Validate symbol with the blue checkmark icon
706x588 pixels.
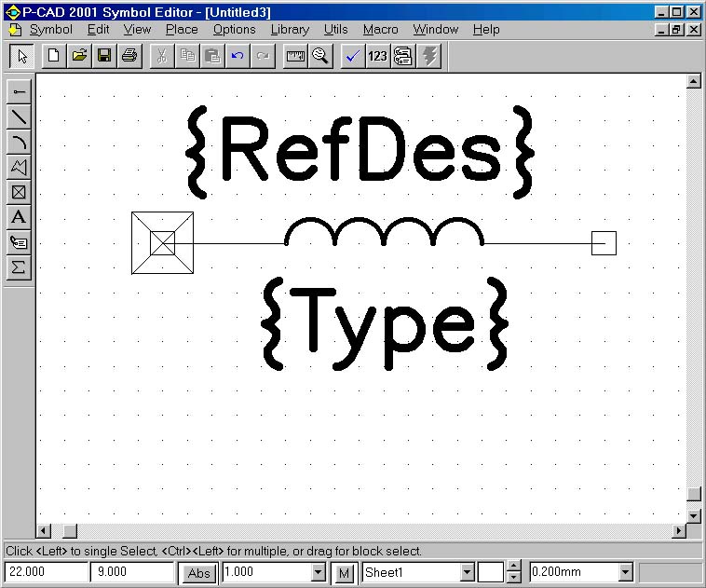point(353,56)
